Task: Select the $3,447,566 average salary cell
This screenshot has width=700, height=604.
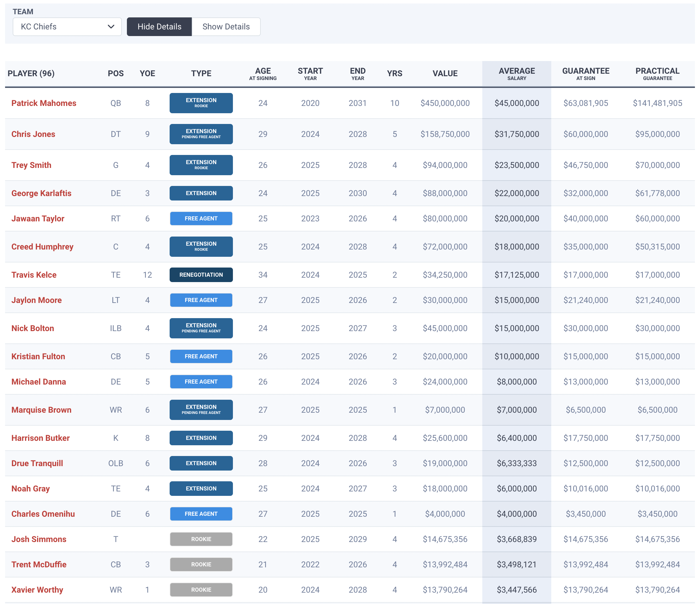Action: (516, 590)
